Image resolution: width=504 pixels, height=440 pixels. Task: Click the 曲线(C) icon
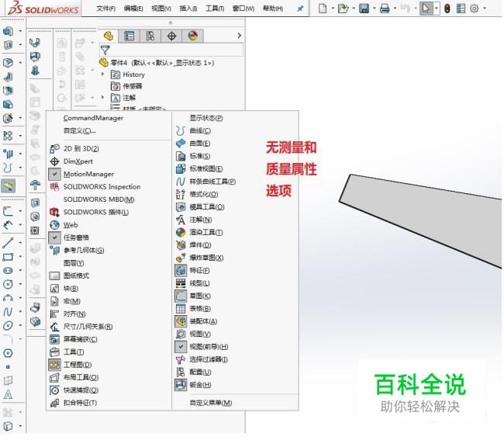181,130
